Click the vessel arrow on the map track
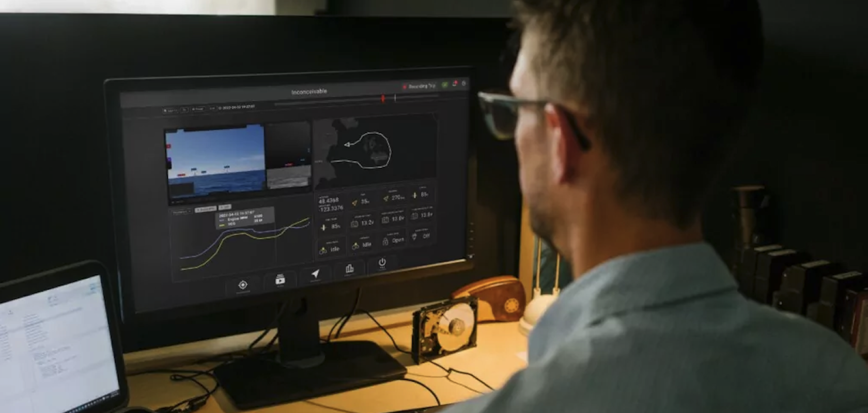The height and width of the screenshot is (413, 868). 348,144
